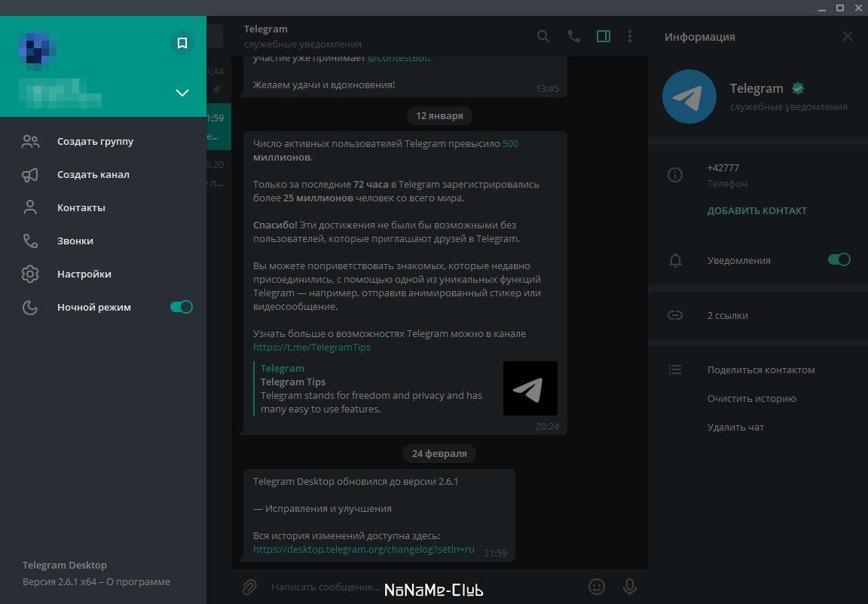Viewport: 868px width, 604px height.
Task: Open the 500 green link
Action: pyautogui.click(x=510, y=143)
